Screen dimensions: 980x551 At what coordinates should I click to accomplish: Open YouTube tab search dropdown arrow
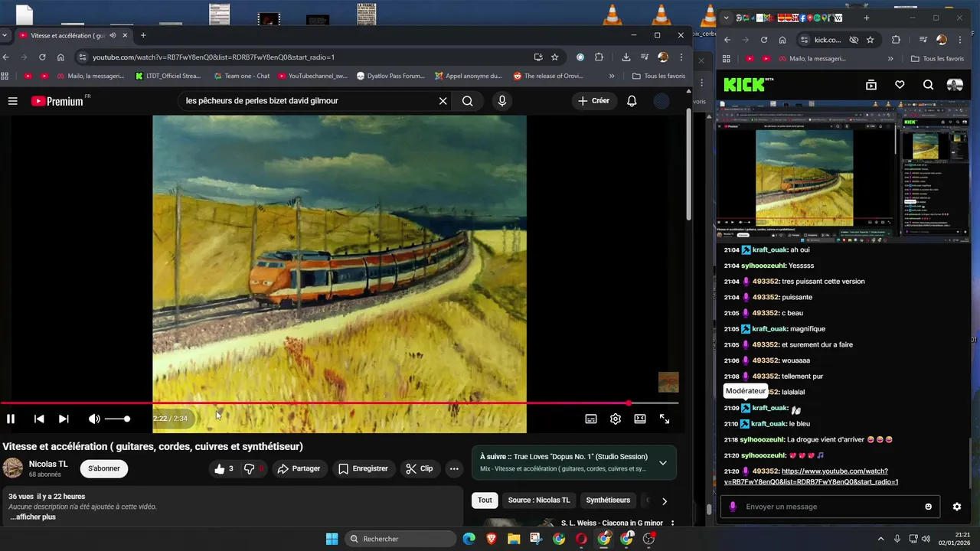tap(5, 35)
